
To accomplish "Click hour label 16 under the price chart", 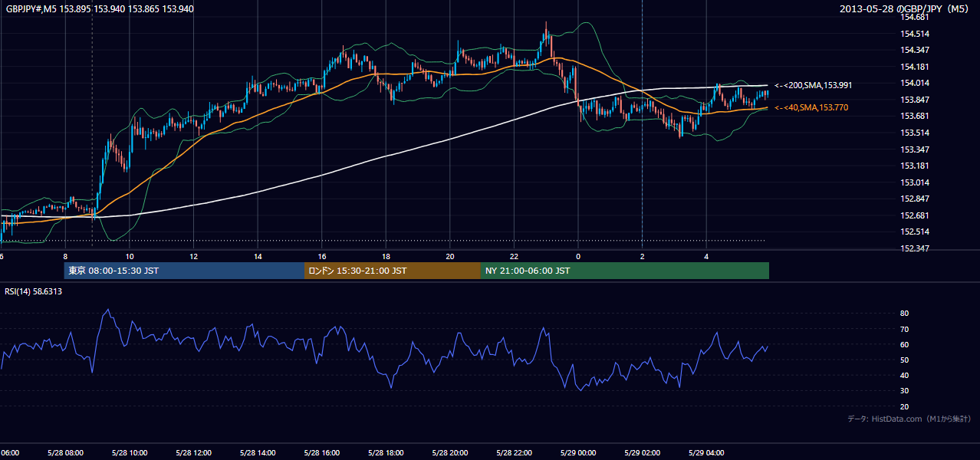I will pyautogui.click(x=322, y=256).
